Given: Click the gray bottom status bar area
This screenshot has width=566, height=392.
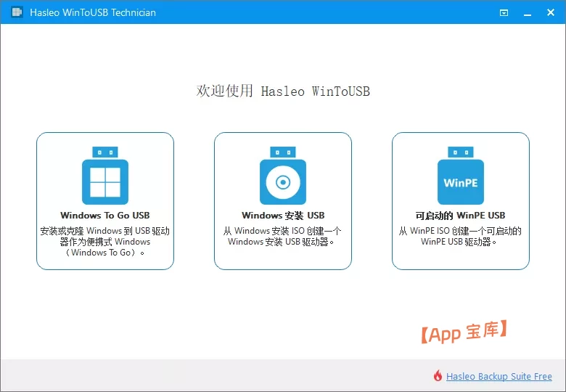Looking at the screenshot, I should (x=218, y=376).
